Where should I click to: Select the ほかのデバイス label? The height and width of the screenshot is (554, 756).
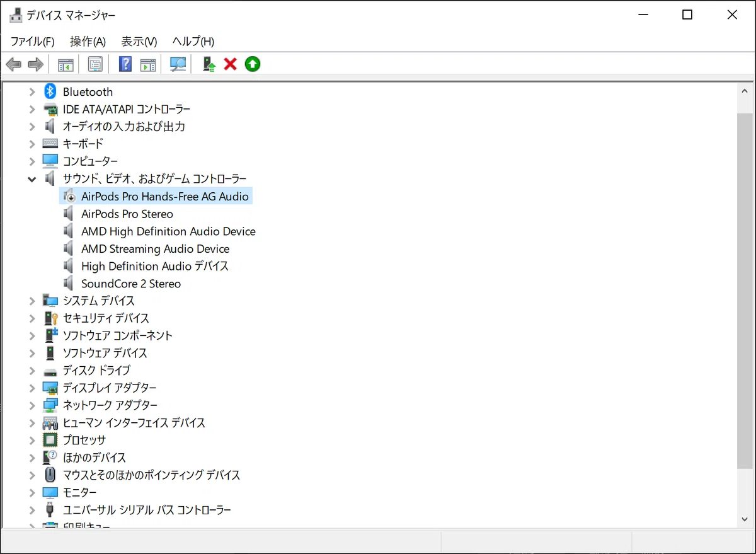tap(94, 458)
